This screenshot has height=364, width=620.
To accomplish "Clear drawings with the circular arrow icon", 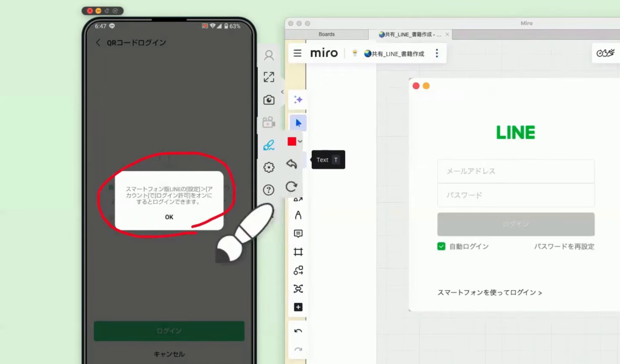I will click(291, 186).
